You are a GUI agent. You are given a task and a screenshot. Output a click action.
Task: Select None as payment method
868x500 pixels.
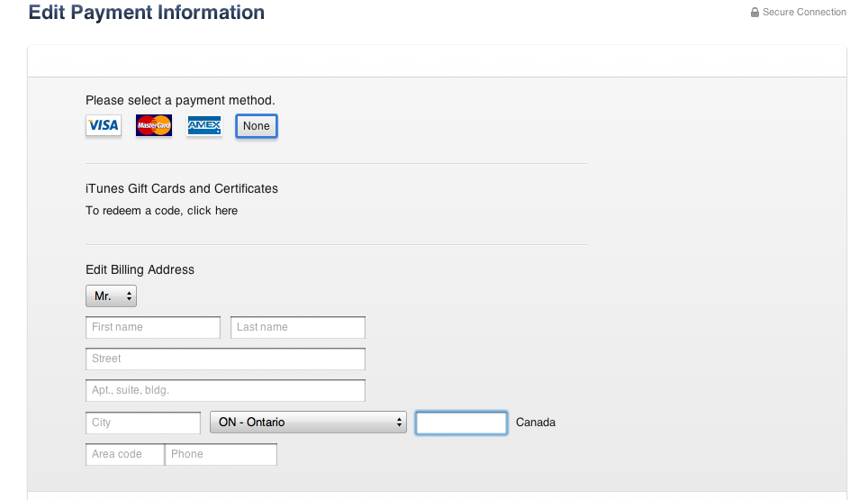click(x=257, y=126)
